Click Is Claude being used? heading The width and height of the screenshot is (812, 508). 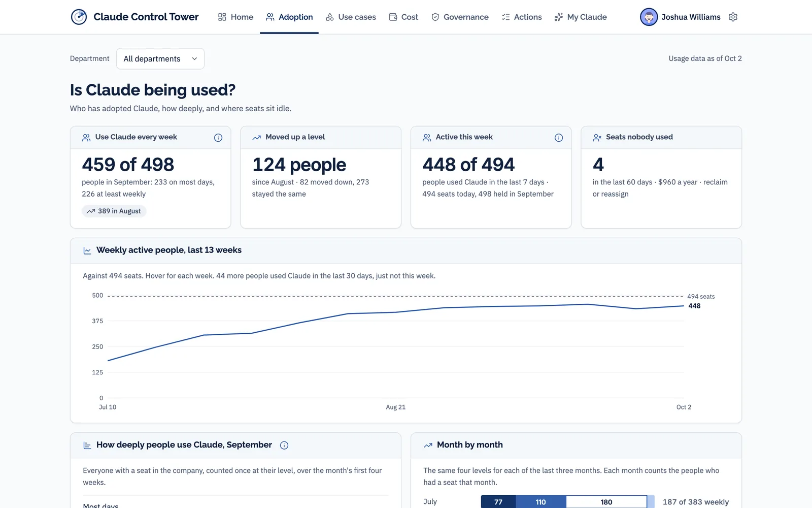point(153,90)
